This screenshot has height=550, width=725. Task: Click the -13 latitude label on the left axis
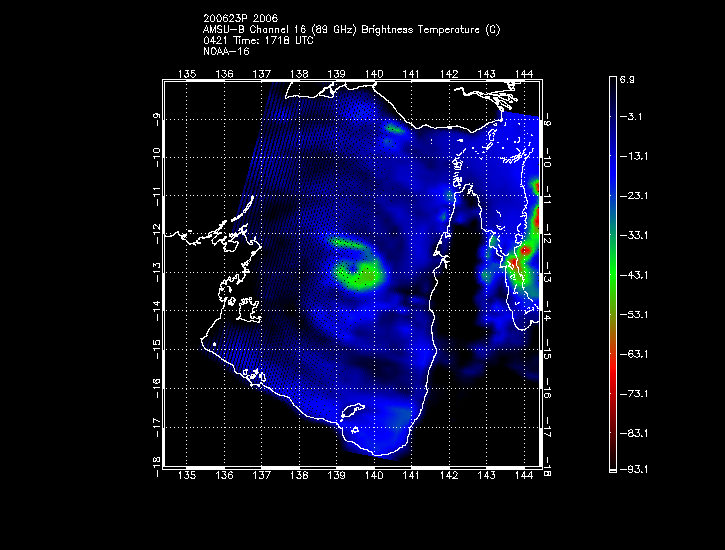pyautogui.click(x=157, y=272)
